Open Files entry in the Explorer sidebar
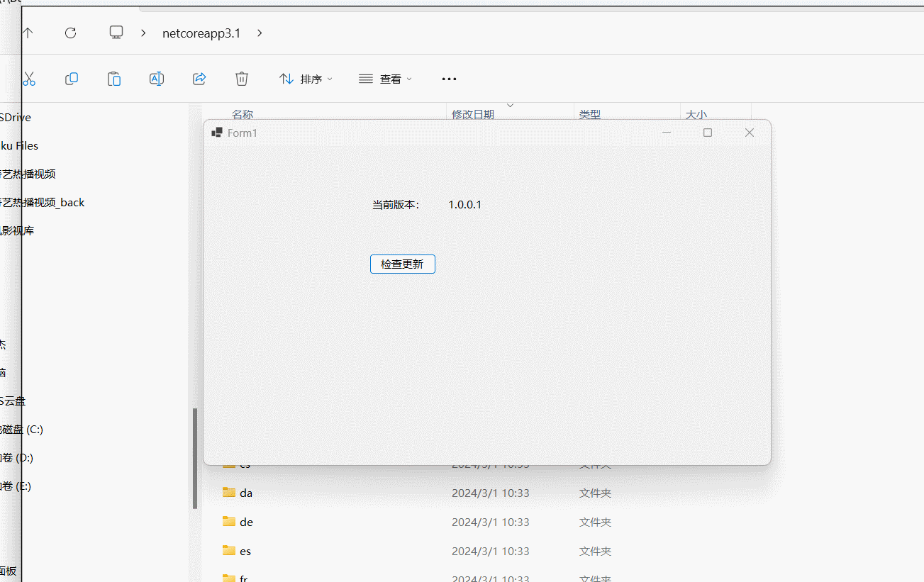Viewport: 924px width, 582px height. coord(19,146)
